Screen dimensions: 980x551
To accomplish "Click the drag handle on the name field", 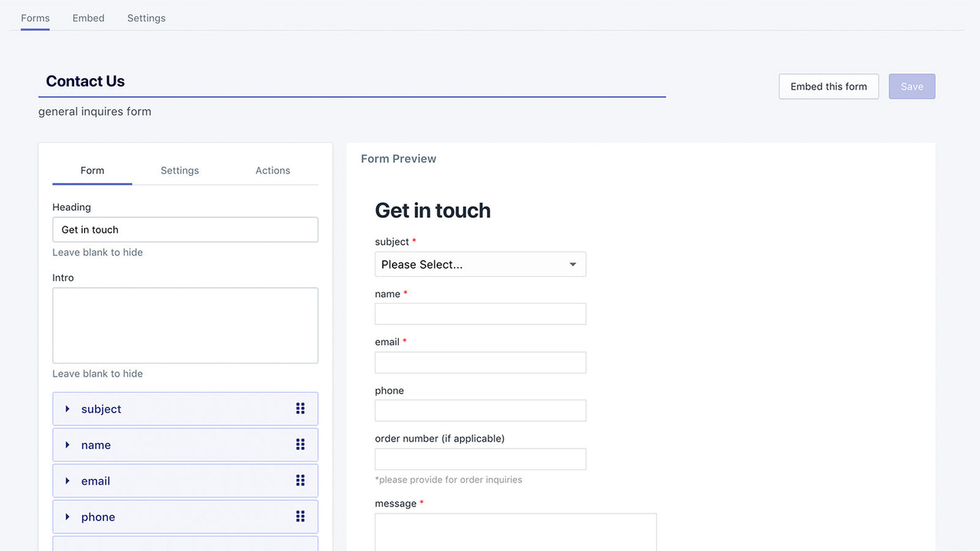I will pyautogui.click(x=300, y=444).
